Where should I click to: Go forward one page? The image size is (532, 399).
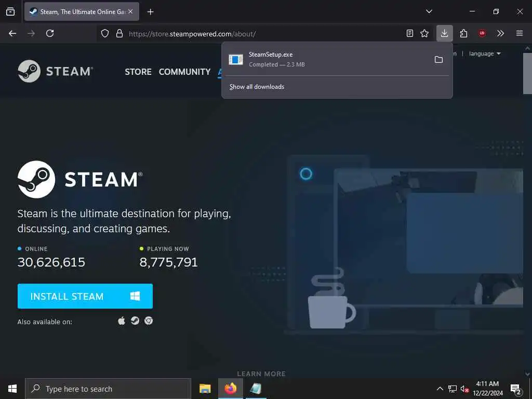(31, 33)
